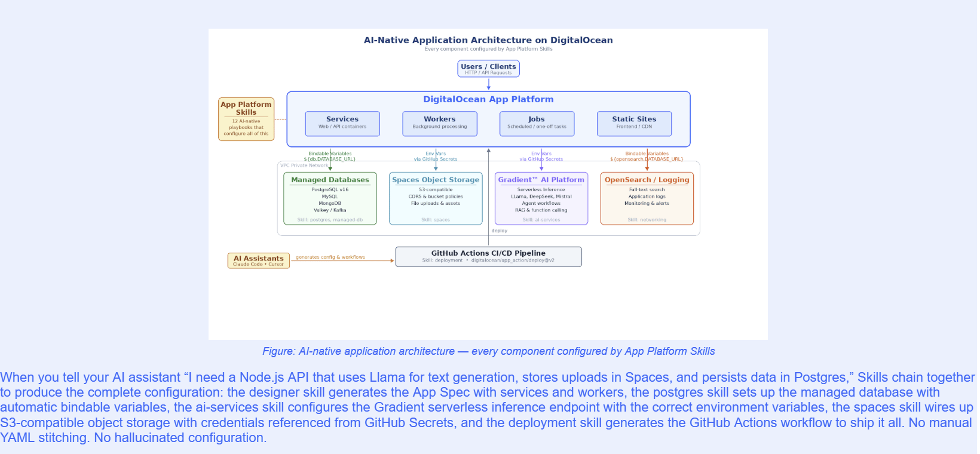Viewport: 980px width, 454px height.
Task: Click 'Valkey / Kafka' in Managed Databases
Action: point(330,210)
